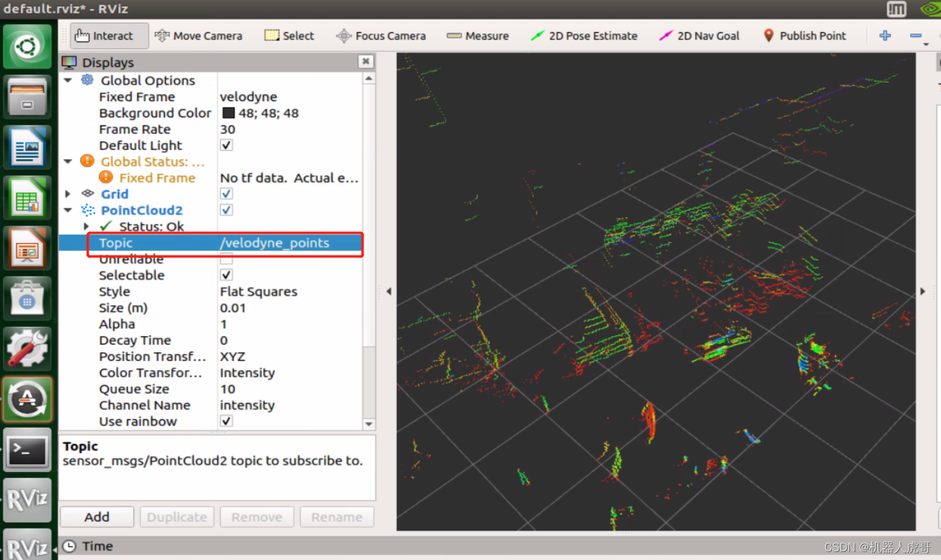
Task: Toggle the Selectable checkbox
Action: tap(226, 275)
